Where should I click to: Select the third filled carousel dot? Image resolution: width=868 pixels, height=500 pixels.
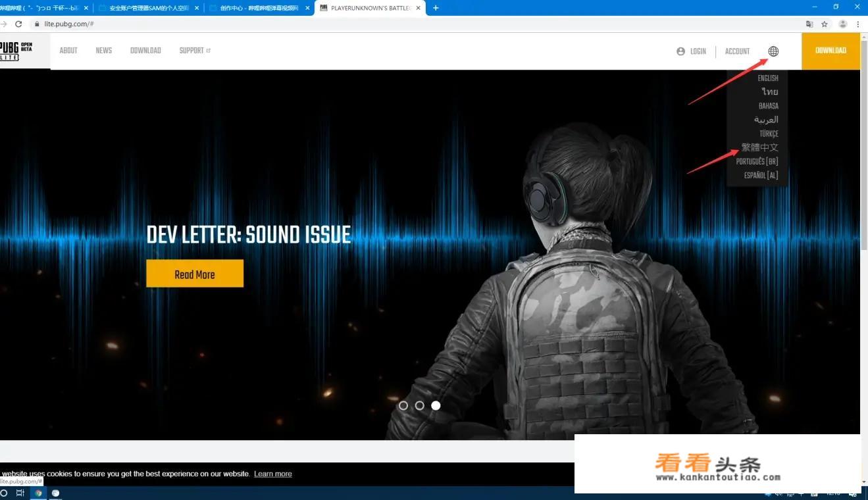(x=436, y=405)
